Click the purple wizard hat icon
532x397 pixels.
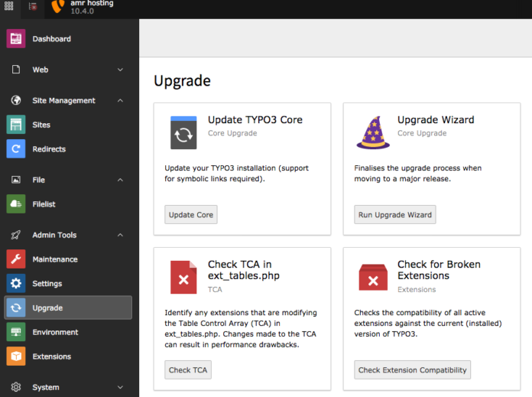(373, 133)
